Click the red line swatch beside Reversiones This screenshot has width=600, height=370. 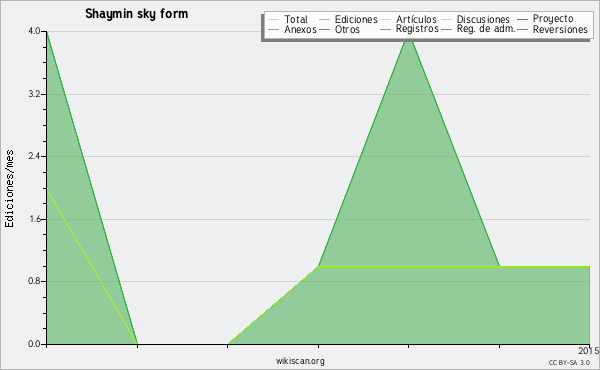click(522, 29)
